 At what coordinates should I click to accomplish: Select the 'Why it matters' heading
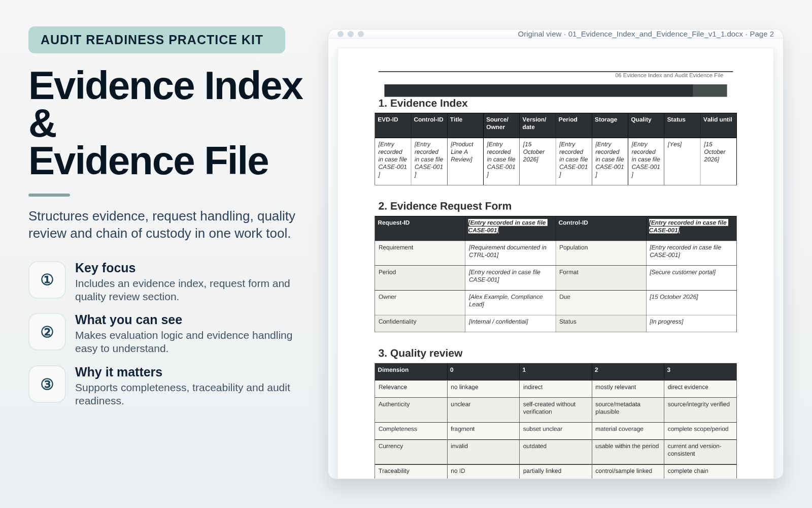pos(119,372)
